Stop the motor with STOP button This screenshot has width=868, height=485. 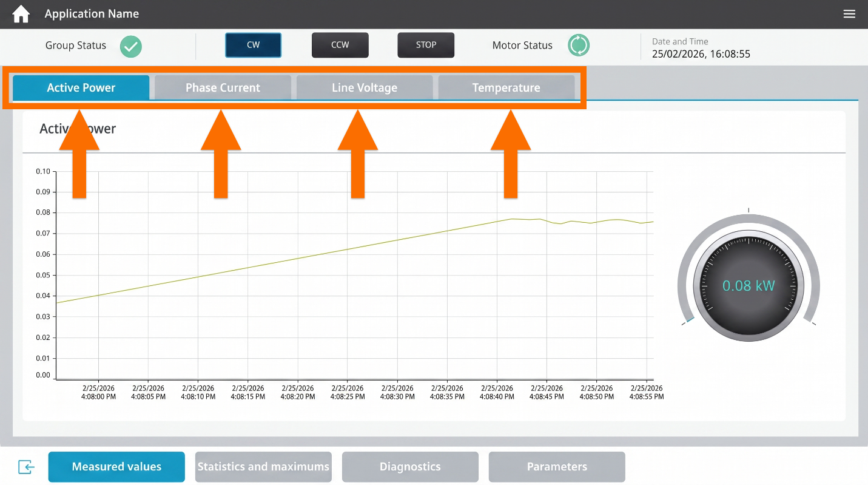(426, 45)
